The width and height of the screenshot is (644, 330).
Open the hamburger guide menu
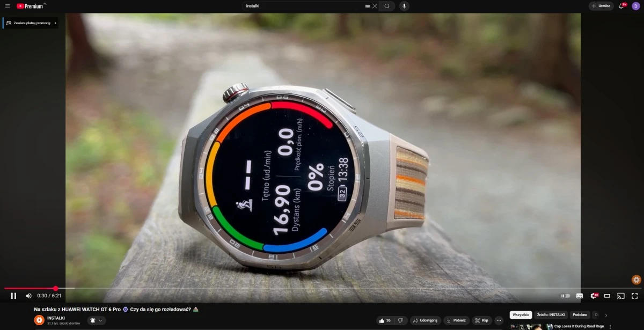click(8, 6)
